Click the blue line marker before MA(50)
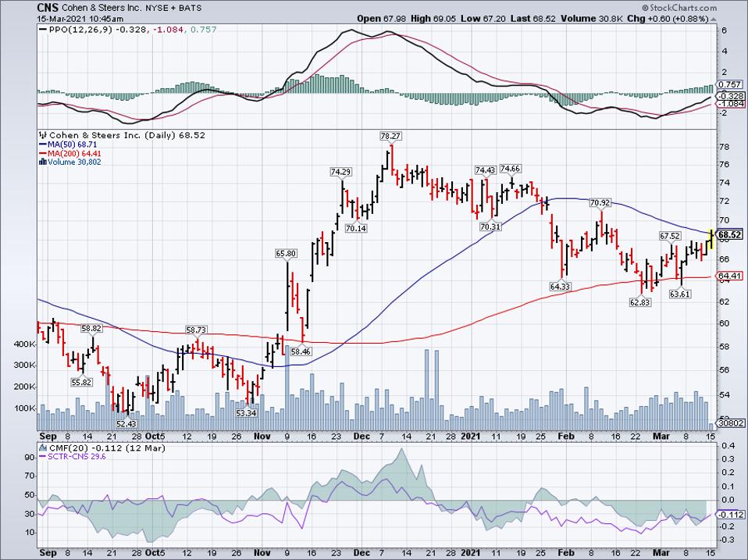The image size is (748, 560). tap(42, 144)
